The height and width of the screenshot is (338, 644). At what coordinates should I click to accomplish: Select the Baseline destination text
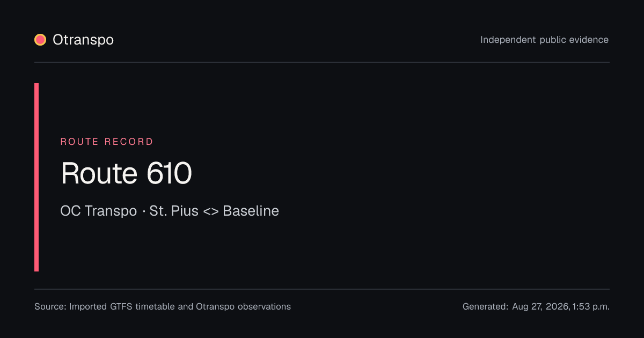point(251,211)
